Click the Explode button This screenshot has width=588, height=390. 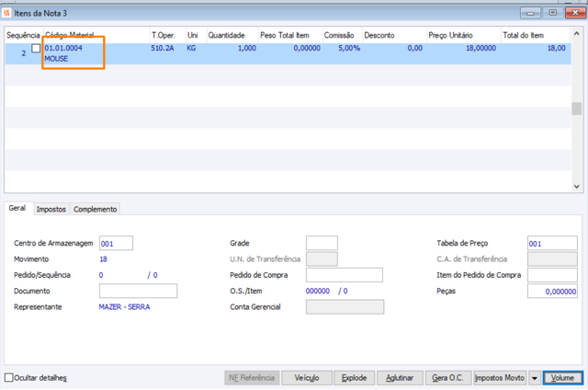[x=354, y=378]
